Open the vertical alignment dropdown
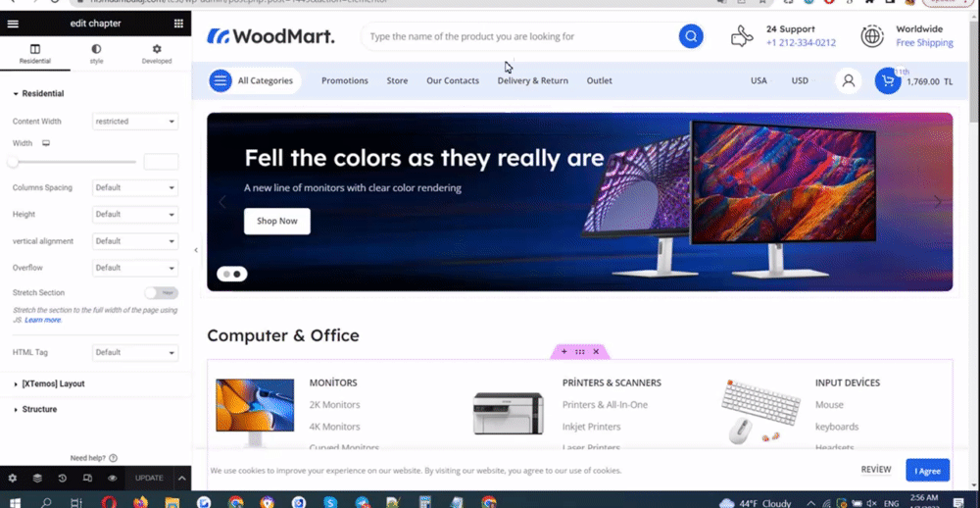This screenshot has height=508, width=980. [x=135, y=241]
